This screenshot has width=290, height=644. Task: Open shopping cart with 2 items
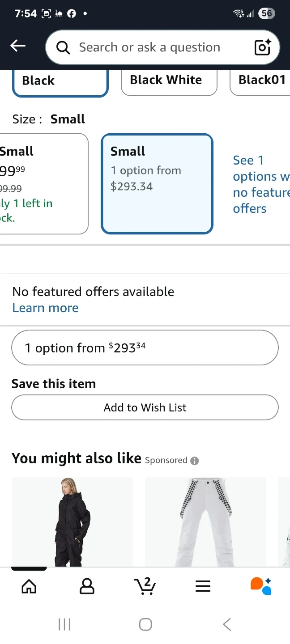[145, 586]
